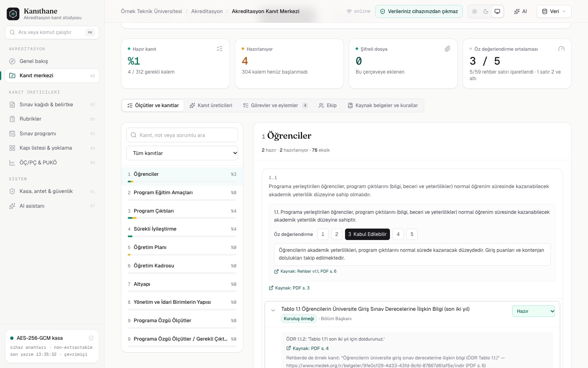588x368 pixels.
Task: Click the Kanıt, not veya sorumlu ara field
Action: pos(182,135)
